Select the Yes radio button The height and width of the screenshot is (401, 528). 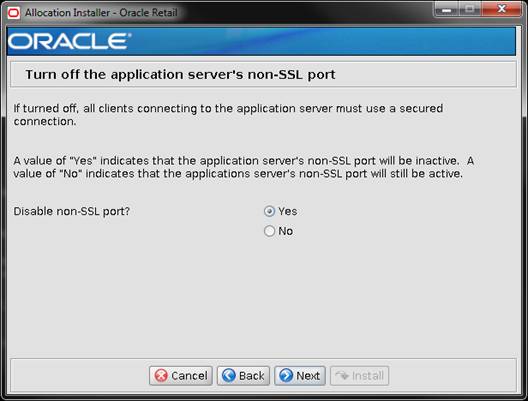pos(269,211)
